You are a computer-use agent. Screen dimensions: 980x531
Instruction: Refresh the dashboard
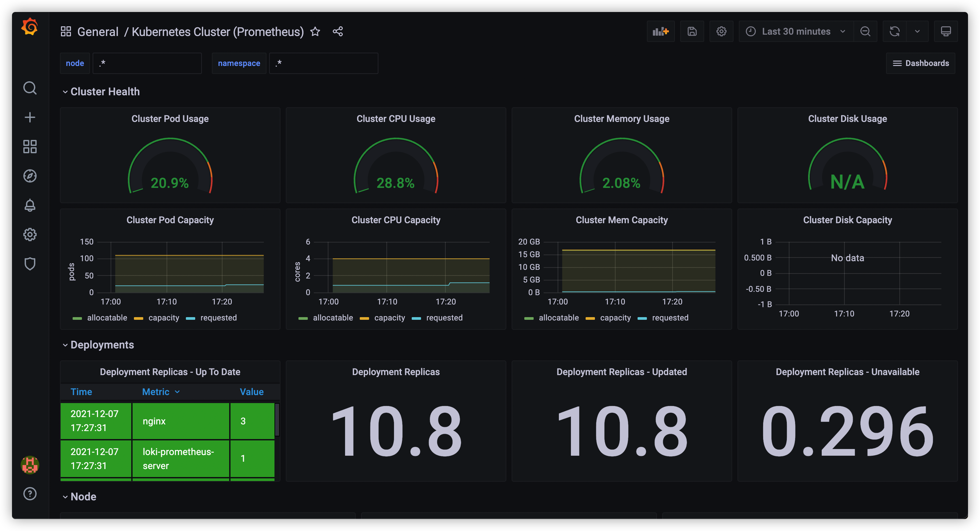click(x=894, y=32)
